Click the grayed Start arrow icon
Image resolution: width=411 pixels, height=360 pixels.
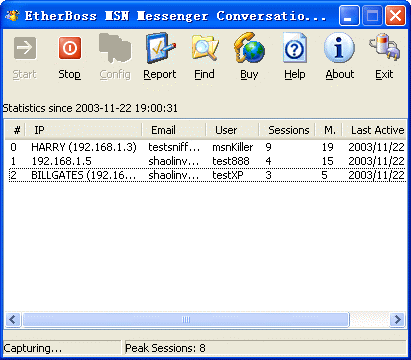point(25,48)
